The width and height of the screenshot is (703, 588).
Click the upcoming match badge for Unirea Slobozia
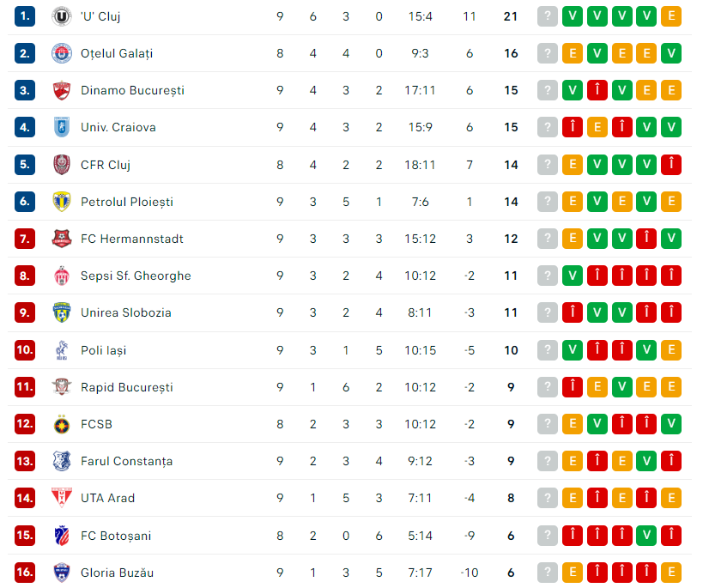tap(548, 312)
